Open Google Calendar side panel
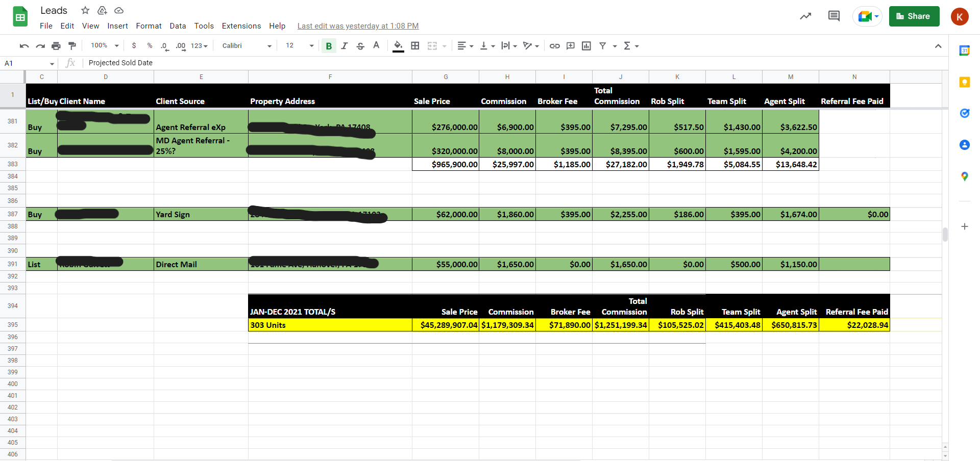This screenshot has height=461, width=980. 964,50
